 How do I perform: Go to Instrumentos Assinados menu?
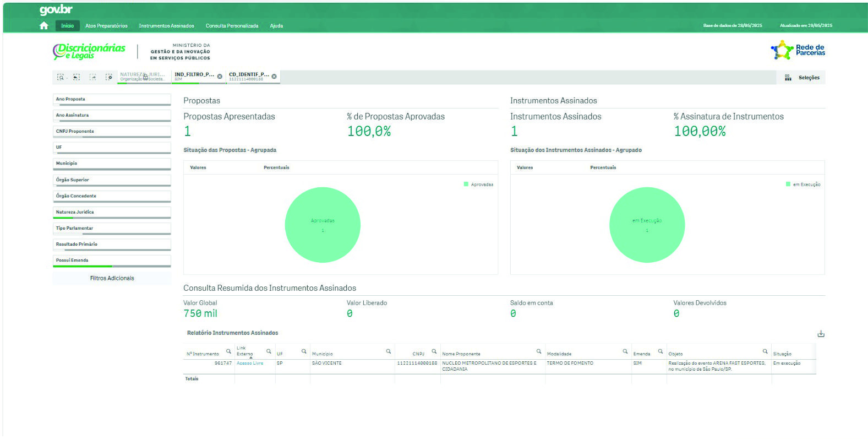[x=166, y=26]
